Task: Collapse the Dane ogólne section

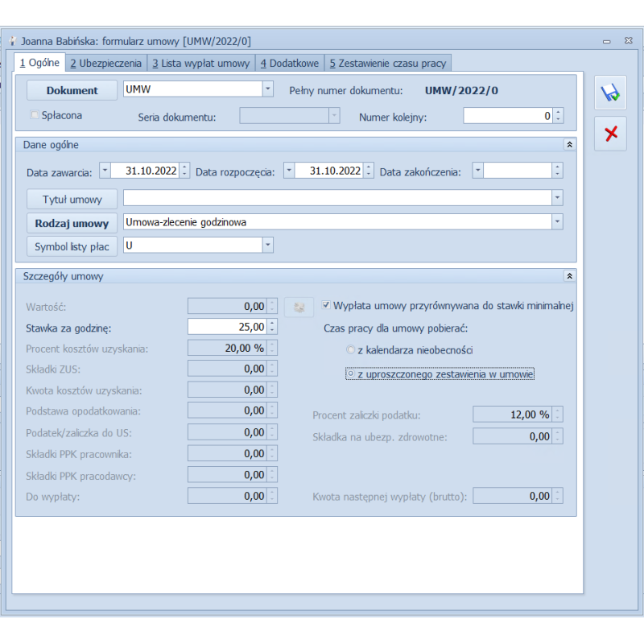Action: (570, 145)
